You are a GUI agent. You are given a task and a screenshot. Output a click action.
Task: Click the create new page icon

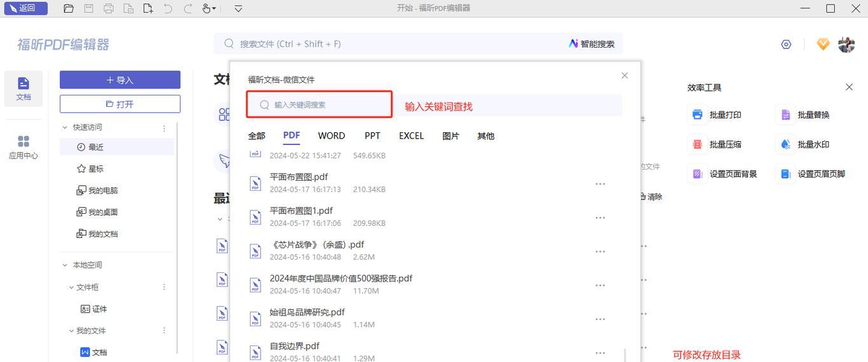click(x=148, y=8)
